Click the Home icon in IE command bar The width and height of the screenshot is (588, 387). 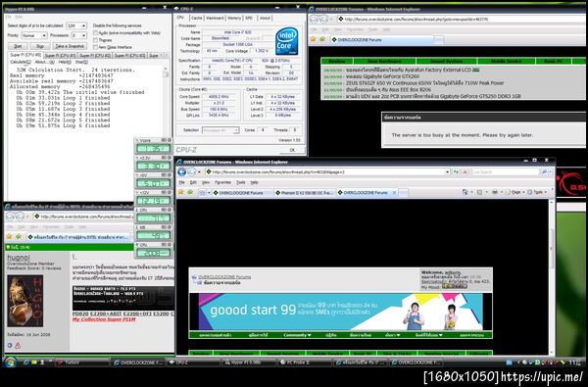tap(465, 192)
